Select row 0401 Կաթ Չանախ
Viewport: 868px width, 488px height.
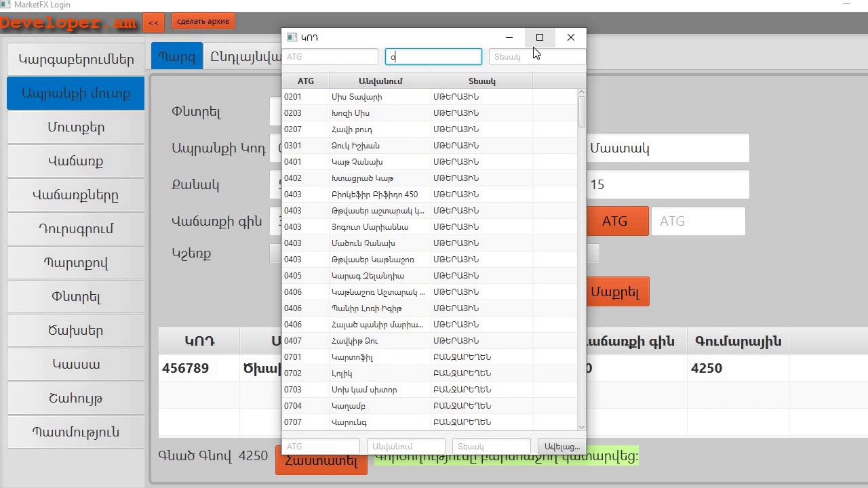click(x=430, y=162)
